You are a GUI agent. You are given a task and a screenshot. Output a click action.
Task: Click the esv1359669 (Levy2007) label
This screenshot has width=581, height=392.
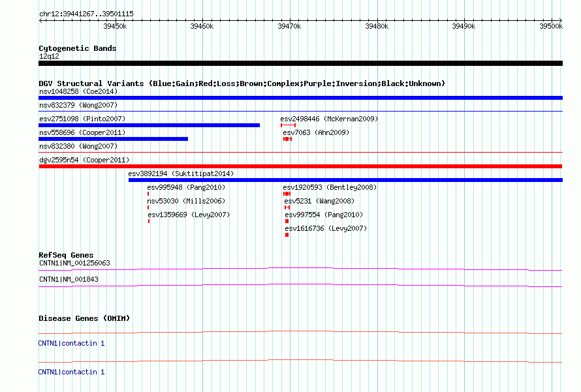(x=189, y=215)
